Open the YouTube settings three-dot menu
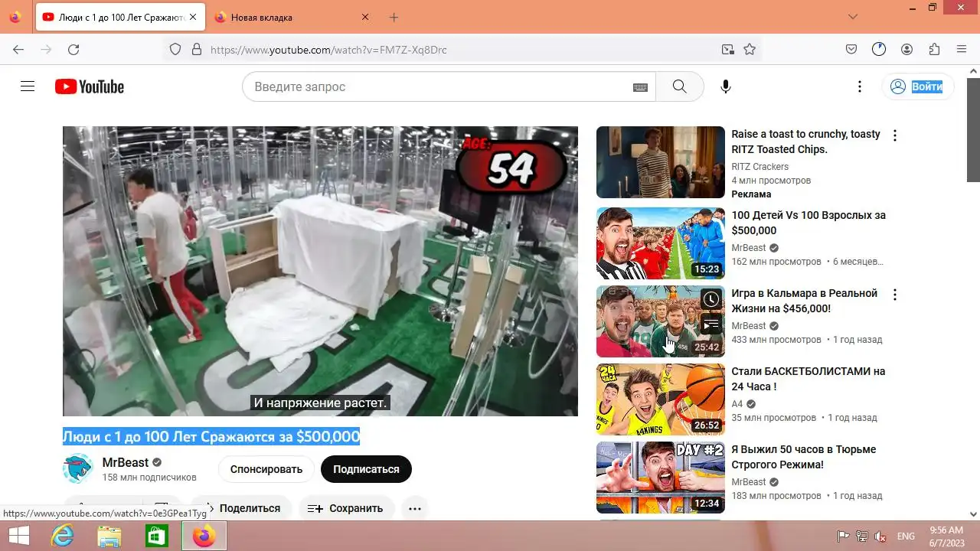 [860, 86]
